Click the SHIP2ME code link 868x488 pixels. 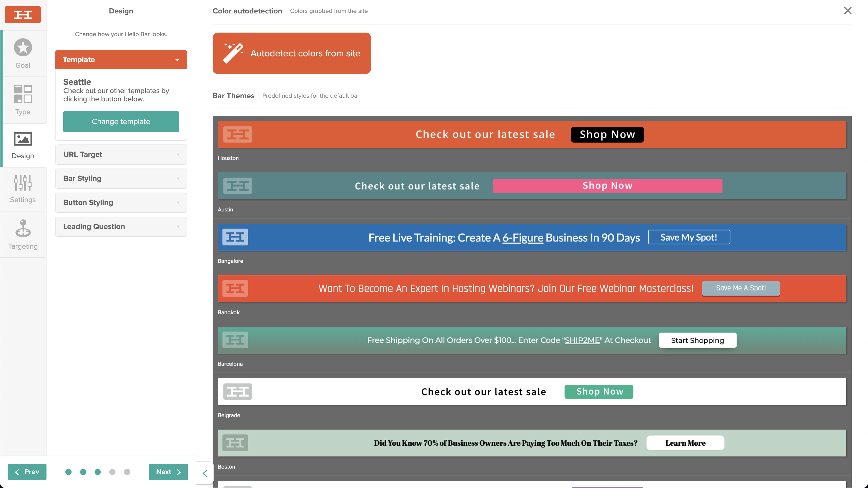582,340
